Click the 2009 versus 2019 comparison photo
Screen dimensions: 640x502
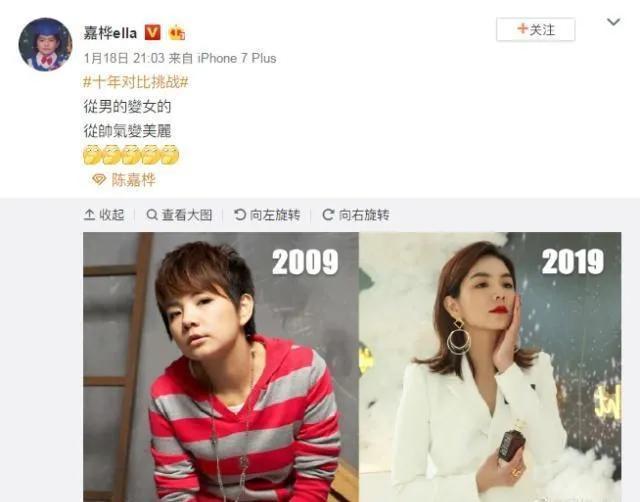(x=352, y=367)
